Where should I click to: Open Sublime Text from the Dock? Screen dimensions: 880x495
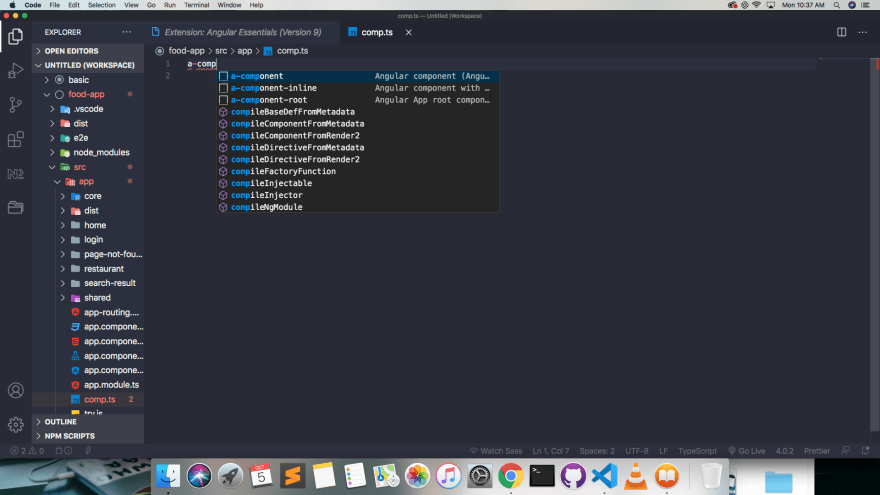pyautogui.click(x=292, y=476)
